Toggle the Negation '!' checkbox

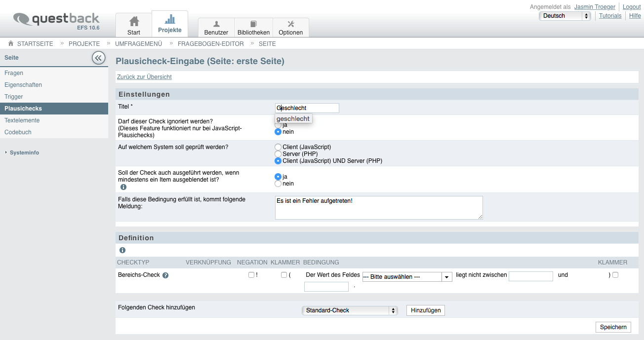(x=251, y=275)
